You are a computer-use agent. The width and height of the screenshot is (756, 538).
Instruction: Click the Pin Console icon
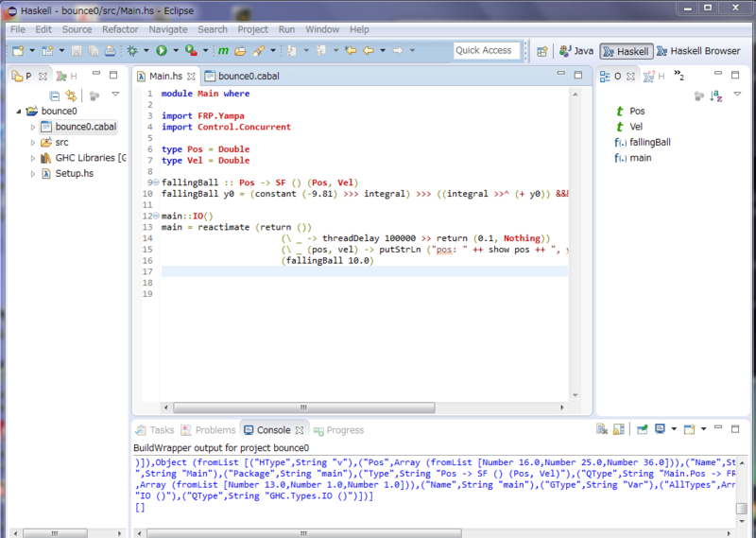pos(643,429)
